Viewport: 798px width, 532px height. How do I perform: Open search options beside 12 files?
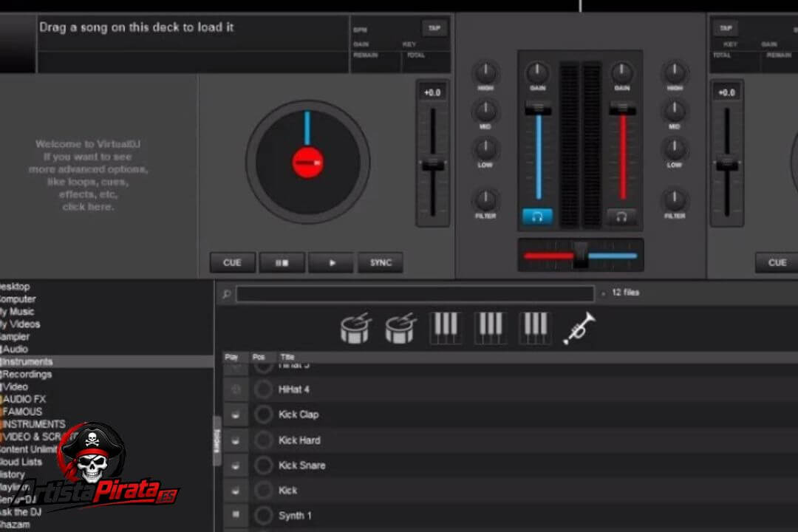603,294
